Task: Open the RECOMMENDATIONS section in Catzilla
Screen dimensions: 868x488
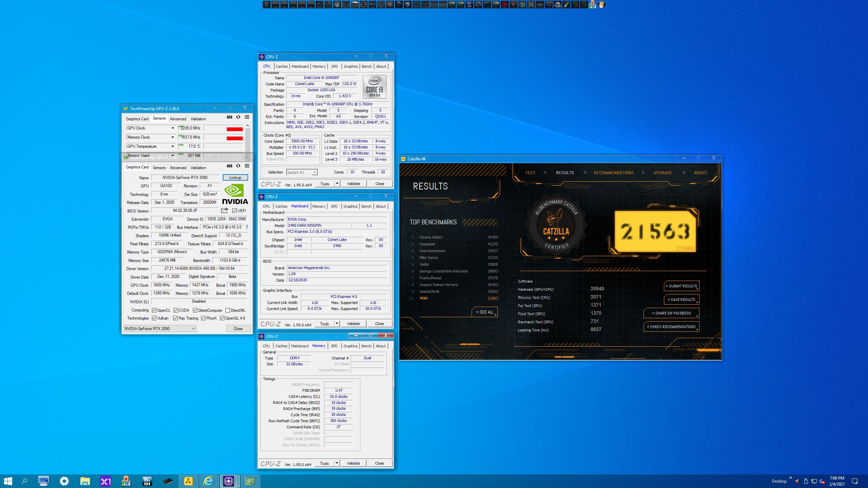Action: [x=613, y=173]
